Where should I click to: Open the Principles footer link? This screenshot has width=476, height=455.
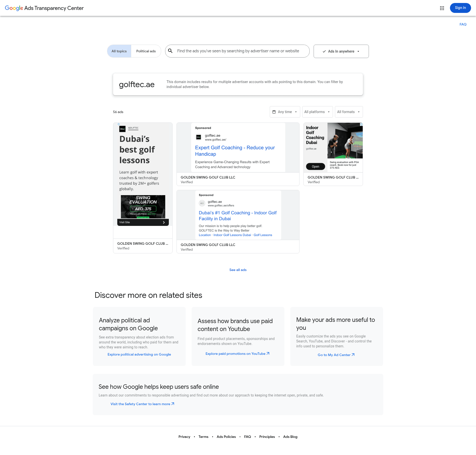(x=267, y=437)
